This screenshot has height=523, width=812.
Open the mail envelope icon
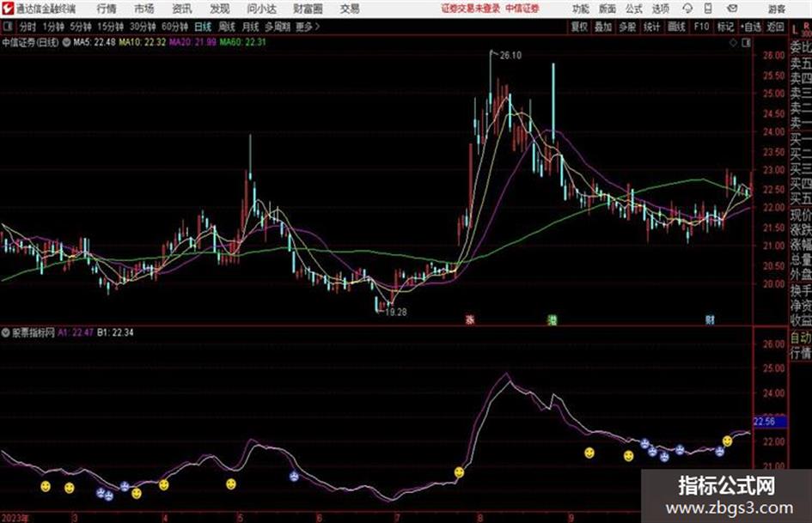tap(732, 9)
